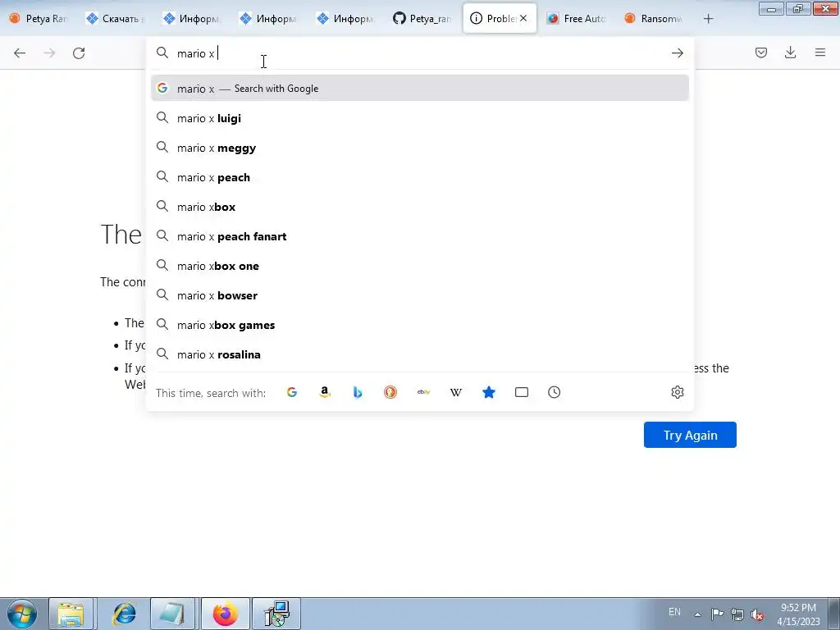Screen dimensions: 840x630
Task: Open the Firefox application menu
Action: [820, 52]
